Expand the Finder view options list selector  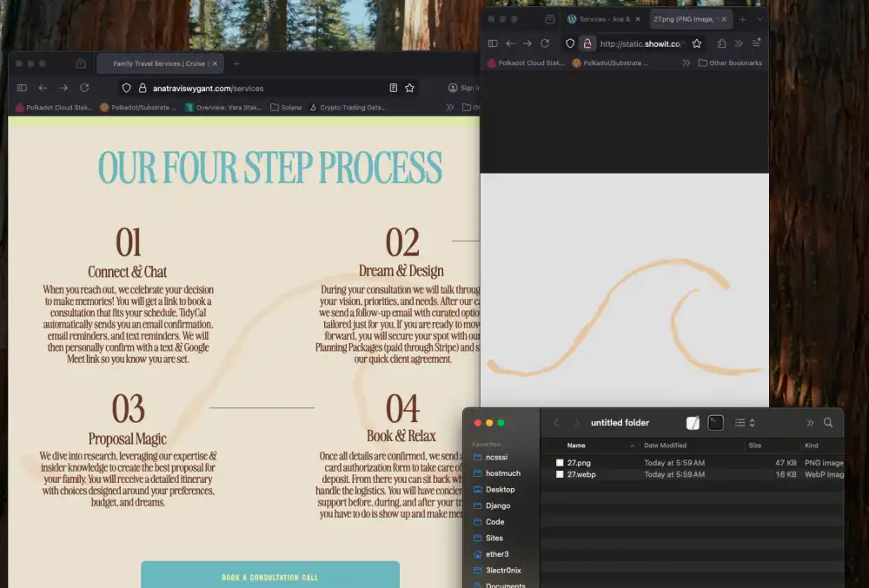point(744,423)
